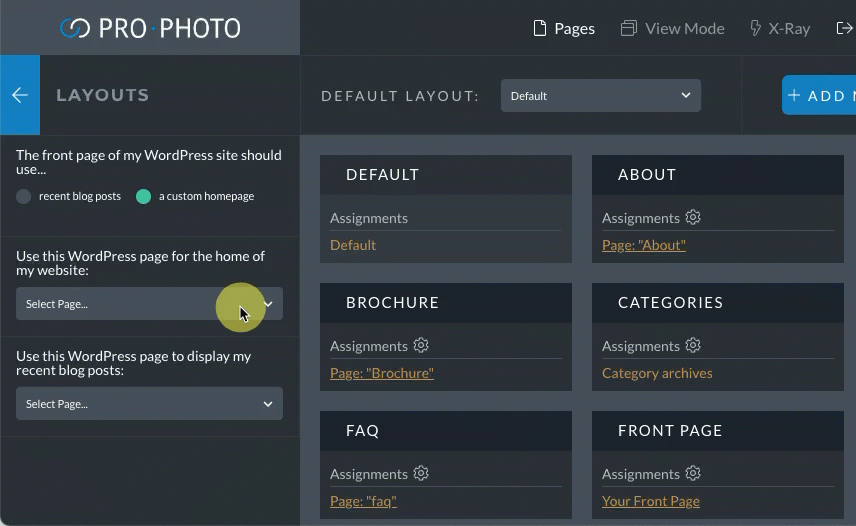Screen dimensions: 856x526
Task: Open the About layout assignments gear
Action: point(693,217)
